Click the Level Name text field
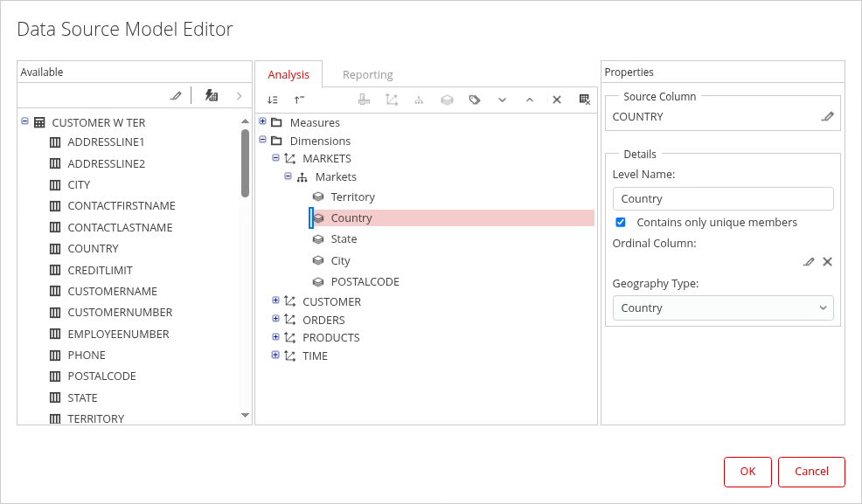The width and height of the screenshot is (862, 504). coord(722,199)
